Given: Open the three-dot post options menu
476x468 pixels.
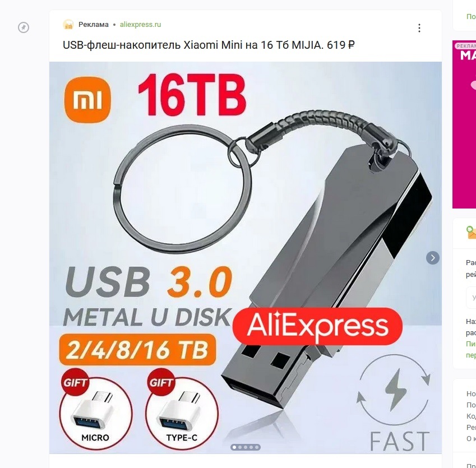Looking at the screenshot, I should click(419, 28).
